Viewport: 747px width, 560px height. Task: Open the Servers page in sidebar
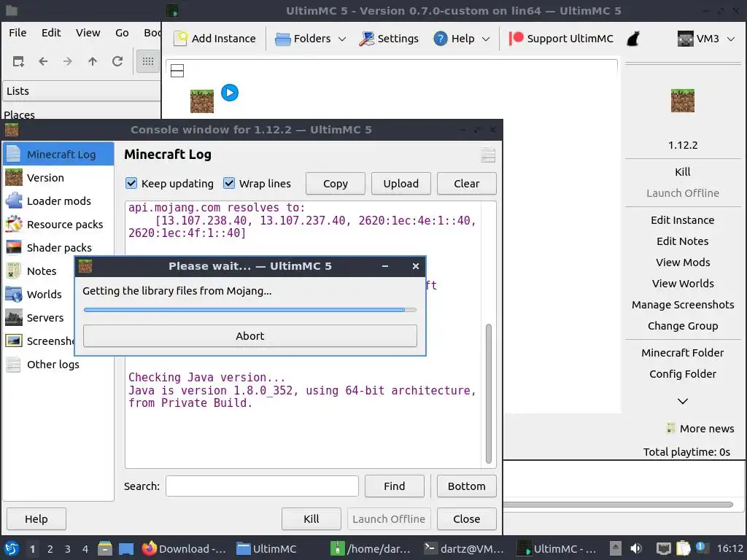[39, 318]
